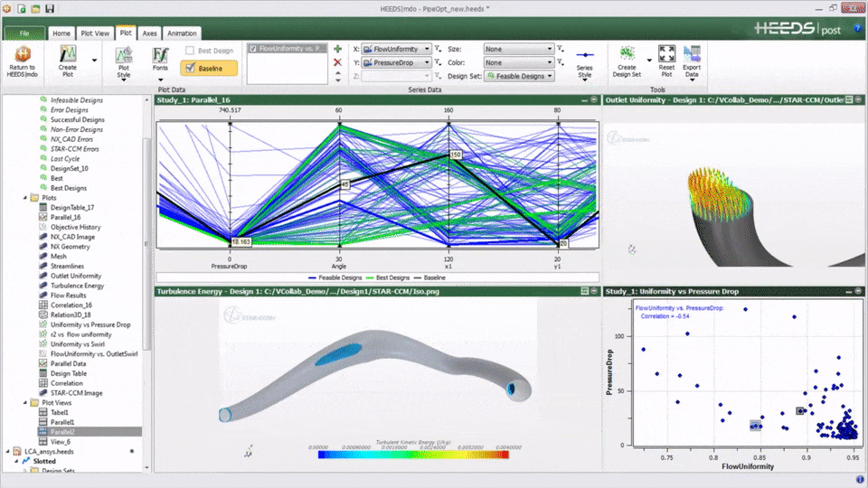
Task: Click the new document icon in title bar
Action: pyautogui.click(x=22, y=8)
